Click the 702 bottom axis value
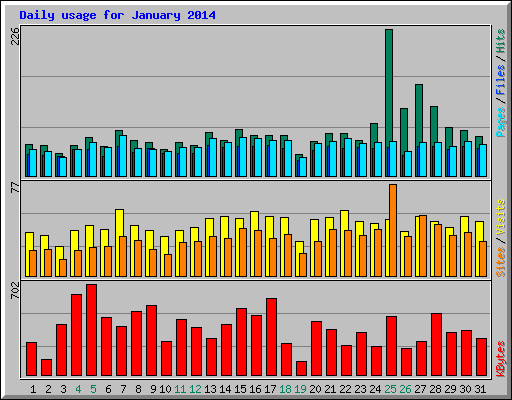This screenshot has width=512, height=400. click(x=15, y=290)
